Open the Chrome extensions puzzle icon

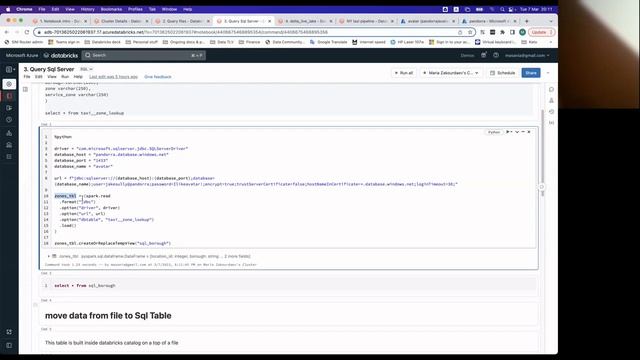[502, 32]
